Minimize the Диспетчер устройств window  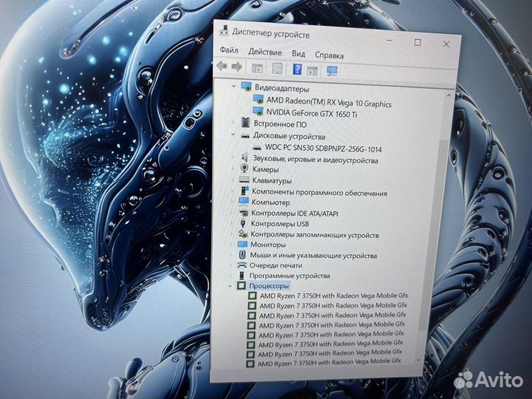(x=389, y=41)
